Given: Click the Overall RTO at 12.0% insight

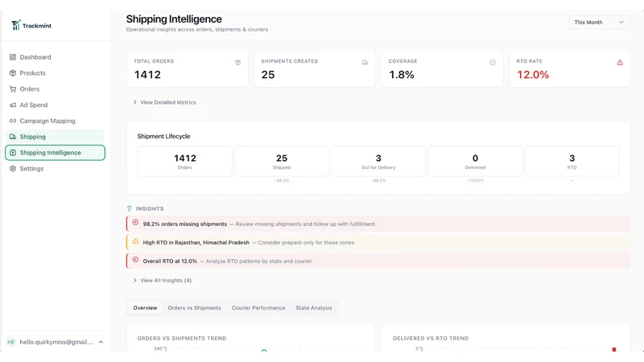Looking at the screenshot, I should tap(378, 261).
